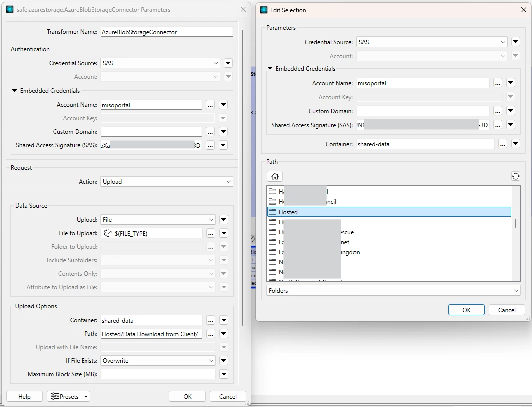The height and width of the screenshot is (407, 532).
Task: Close the Edit Selection dialog
Action: coord(524,10)
